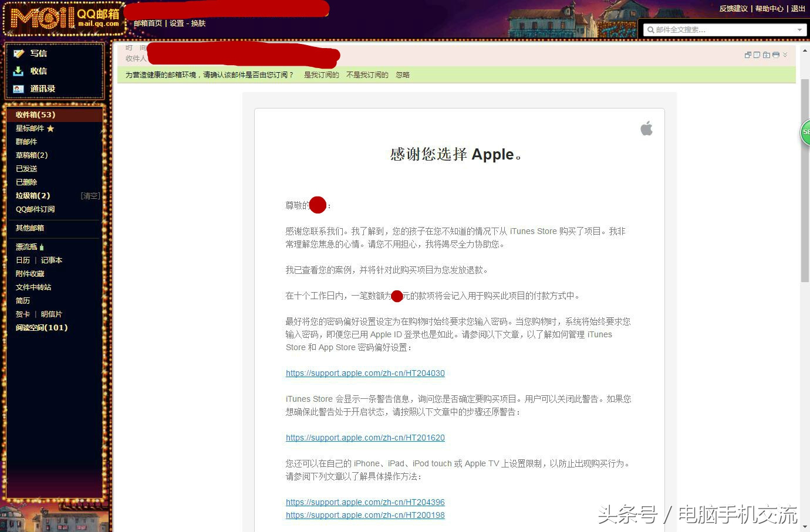Screen dimensions: 810x532
Task: Dismiss the subscription prompt with 忽略
Action: (402, 74)
